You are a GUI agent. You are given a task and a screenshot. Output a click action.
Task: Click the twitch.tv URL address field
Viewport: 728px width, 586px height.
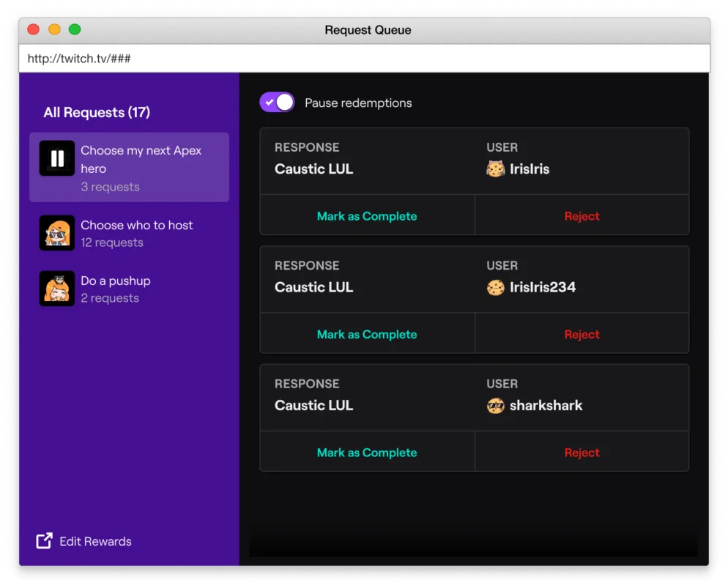364,59
